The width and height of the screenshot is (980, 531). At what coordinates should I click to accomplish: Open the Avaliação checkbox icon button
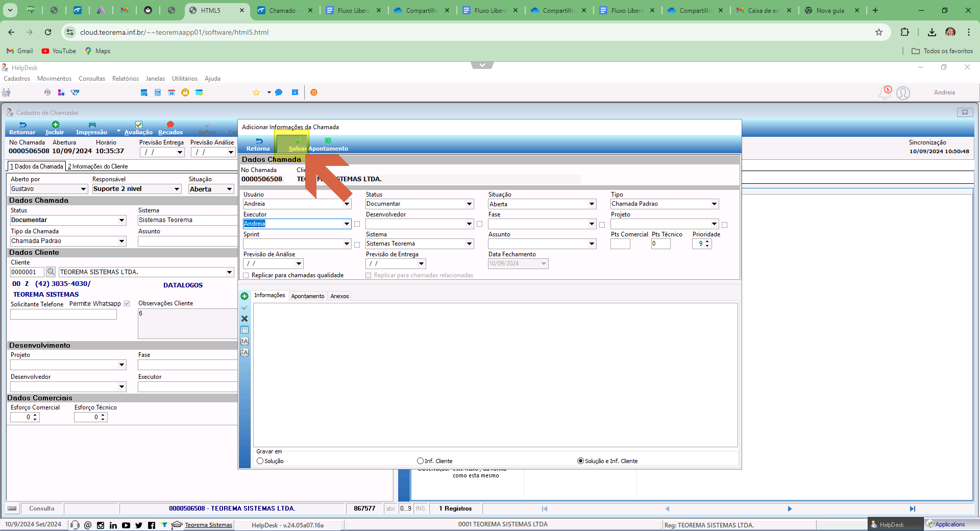click(x=138, y=128)
